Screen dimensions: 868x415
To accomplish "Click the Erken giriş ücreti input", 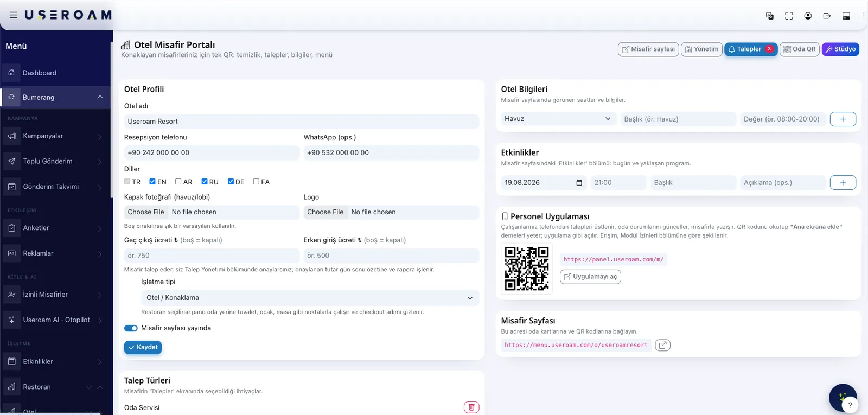I will [391, 256].
